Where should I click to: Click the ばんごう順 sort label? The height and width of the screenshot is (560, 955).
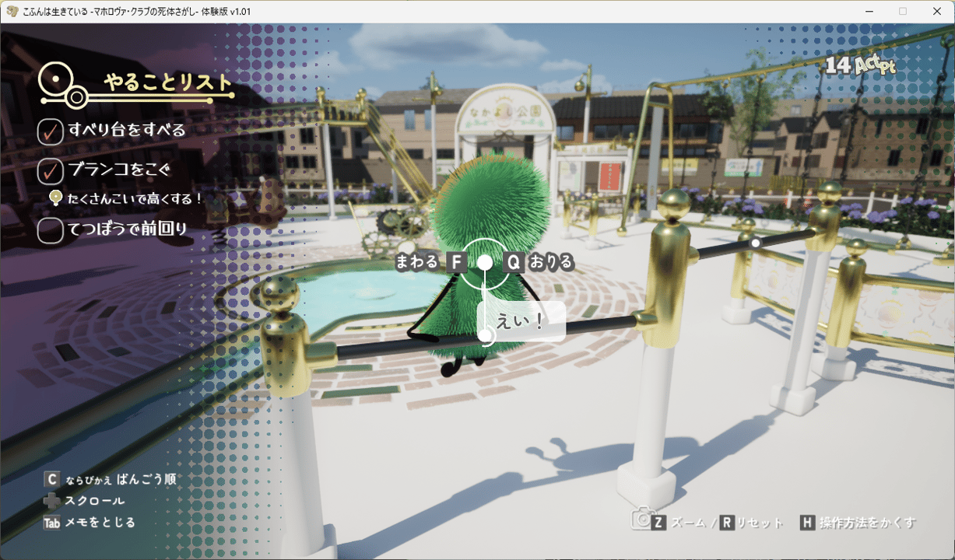click(147, 480)
